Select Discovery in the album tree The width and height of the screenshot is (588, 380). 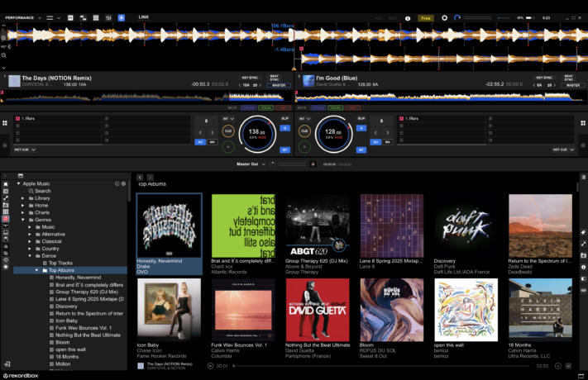point(66,306)
